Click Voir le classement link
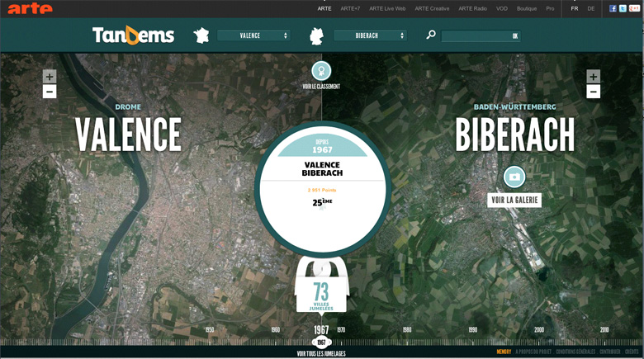Viewport: 644px width, 359px height. pyautogui.click(x=321, y=87)
